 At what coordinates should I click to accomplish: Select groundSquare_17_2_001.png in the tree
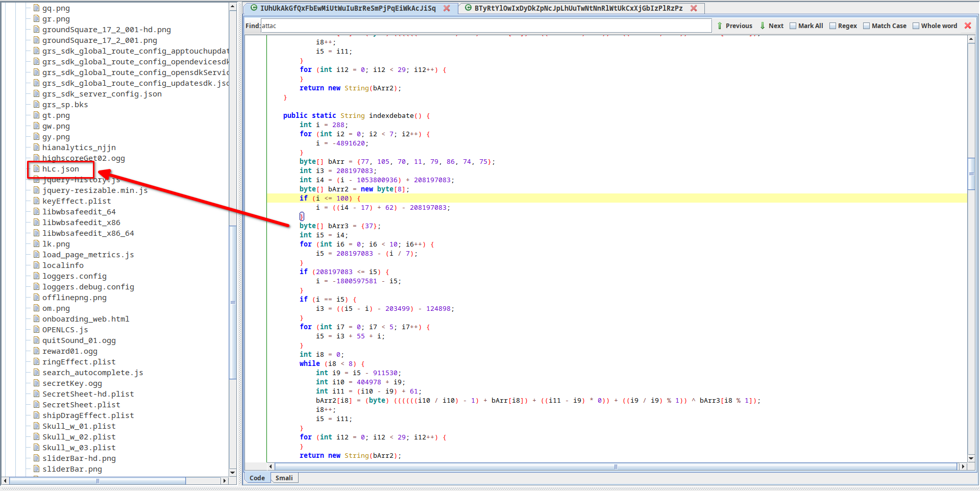(x=100, y=40)
